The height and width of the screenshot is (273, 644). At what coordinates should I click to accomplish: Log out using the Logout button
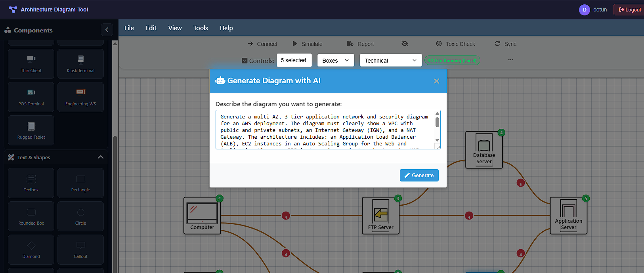click(x=630, y=10)
